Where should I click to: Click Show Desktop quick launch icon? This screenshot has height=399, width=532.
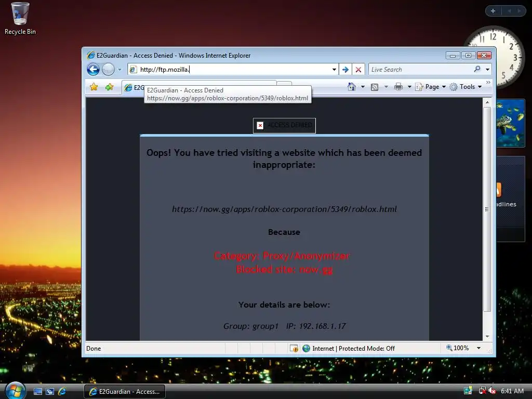[x=37, y=392]
